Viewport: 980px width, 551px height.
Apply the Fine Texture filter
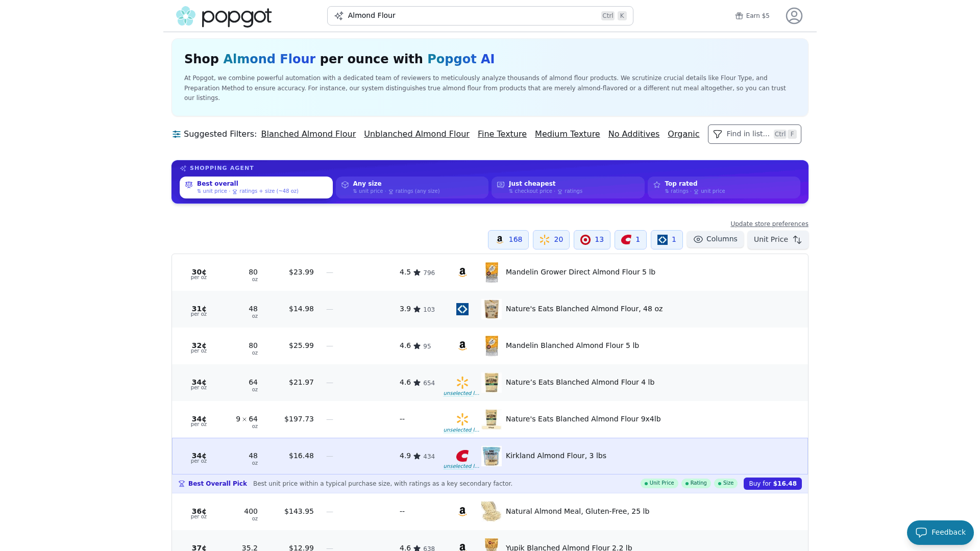[x=502, y=134]
